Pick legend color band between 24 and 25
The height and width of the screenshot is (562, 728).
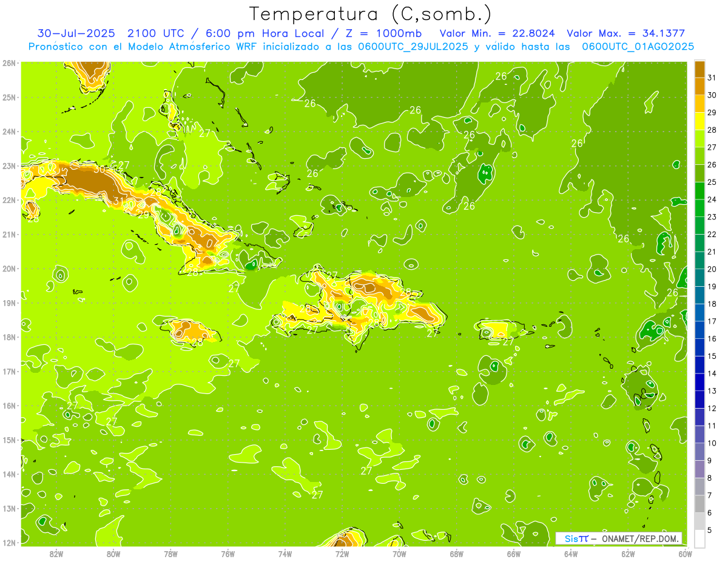pos(700,190)
